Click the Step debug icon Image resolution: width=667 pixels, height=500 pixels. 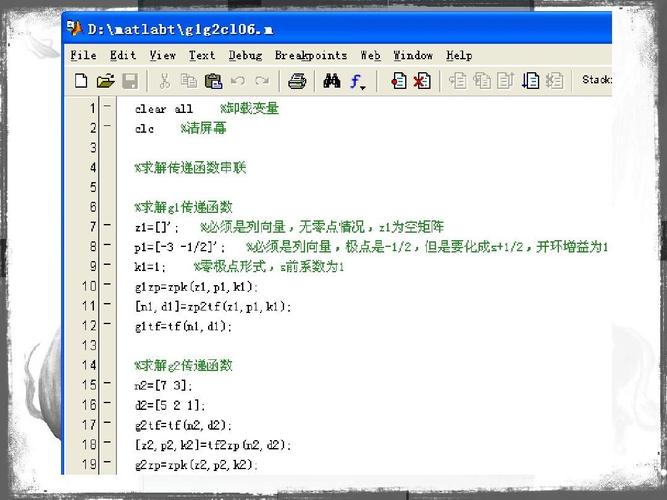(457, 80)
